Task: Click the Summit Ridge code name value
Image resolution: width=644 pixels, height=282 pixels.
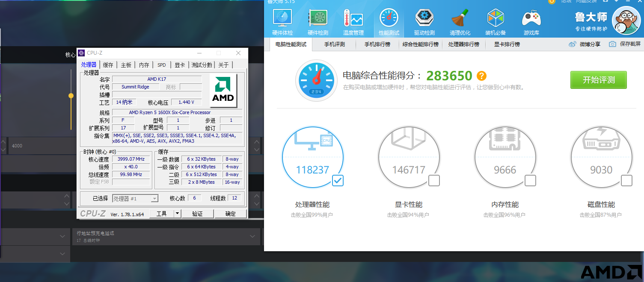Action: pyautogui.click(x=136, y=87)
